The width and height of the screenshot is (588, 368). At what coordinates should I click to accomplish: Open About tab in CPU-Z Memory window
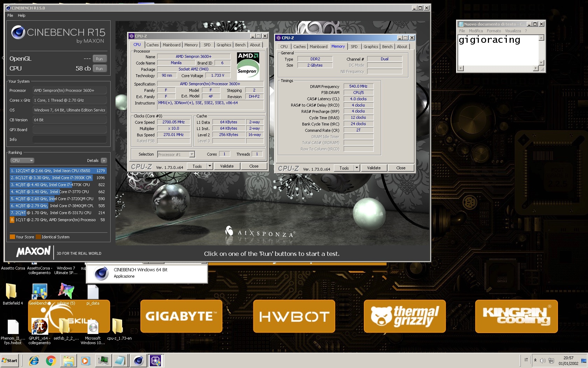pyautogui.click(x=402, y=47)
